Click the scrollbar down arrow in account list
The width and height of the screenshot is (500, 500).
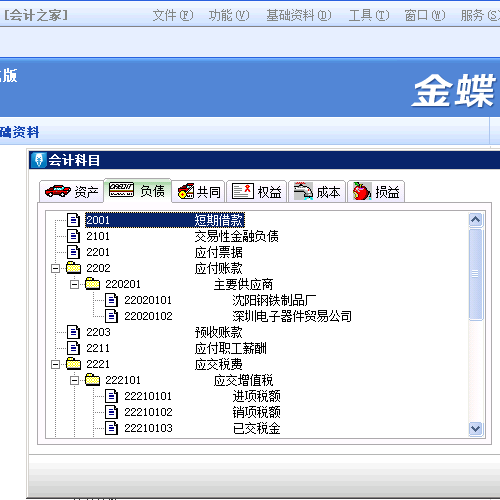(x=475, y=428)
